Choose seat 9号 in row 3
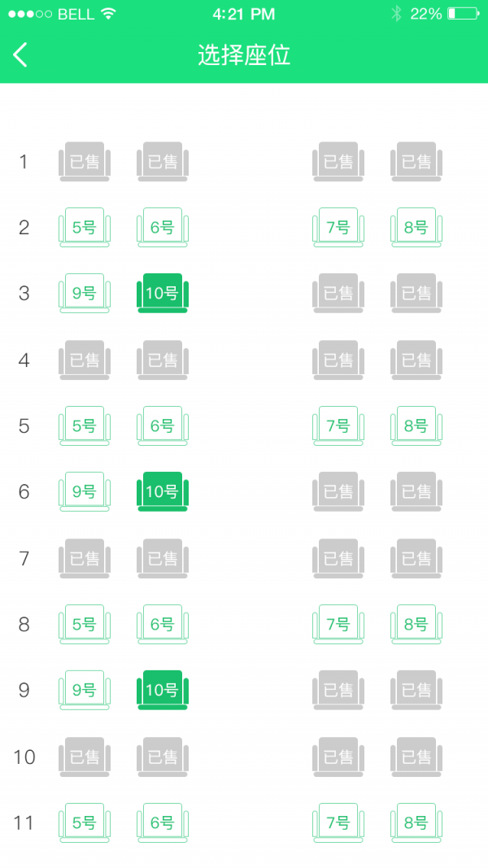Screen dimensions: 488x868 [85, 293]
